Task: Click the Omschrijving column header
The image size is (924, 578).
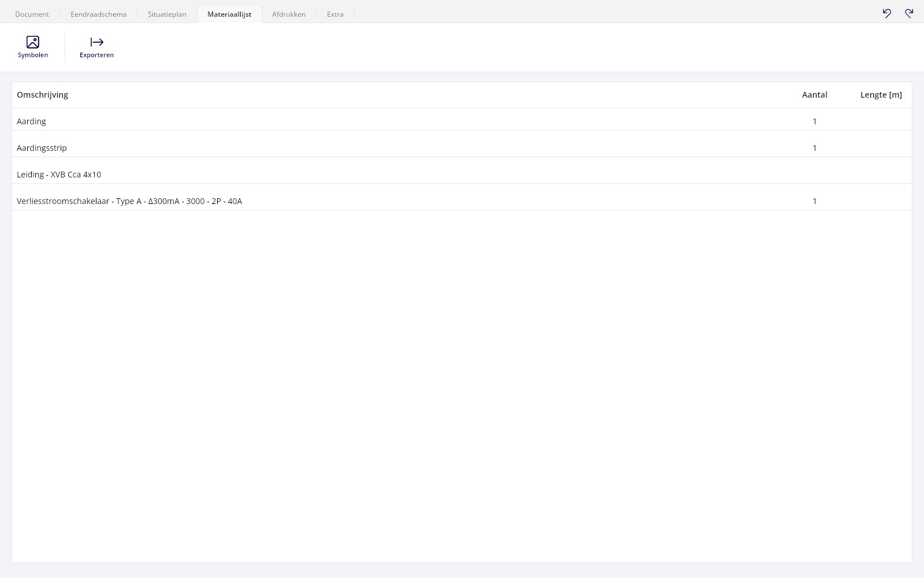Action: 42,95
